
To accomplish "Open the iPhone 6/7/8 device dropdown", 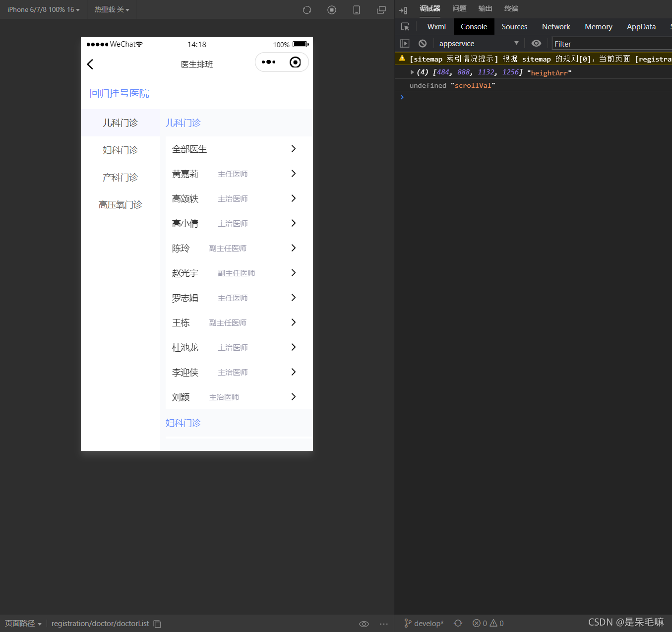I will tap(44, 9).
